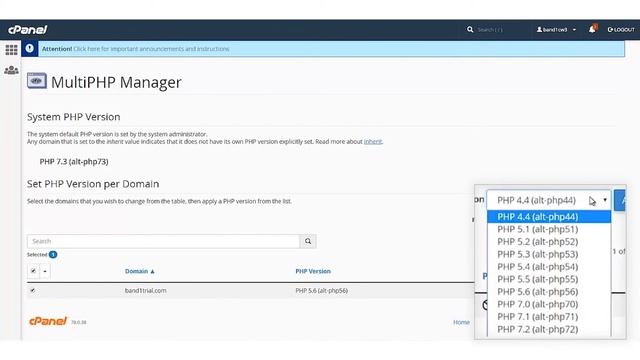The height and width of the screenshot is (360, 640).
Task: Click the domain search magnifier button
Action: (x=308, y=241)
